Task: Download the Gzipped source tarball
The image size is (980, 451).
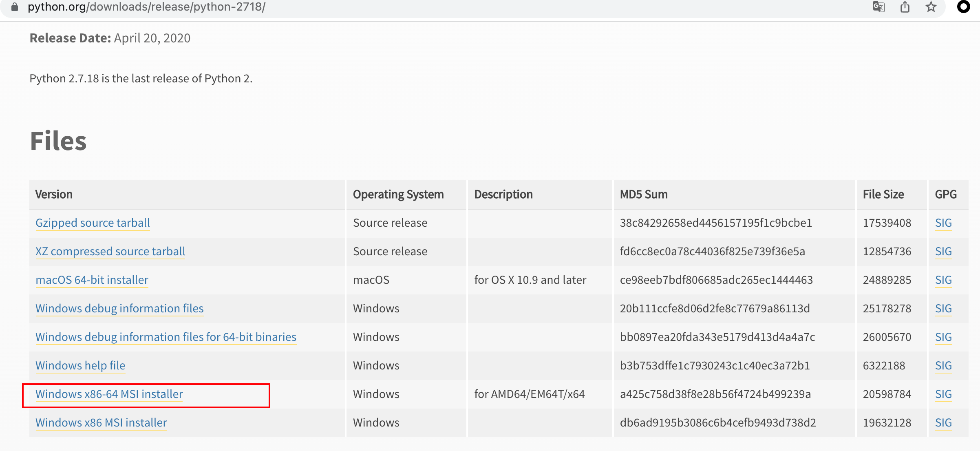Action: click(93, 223)
